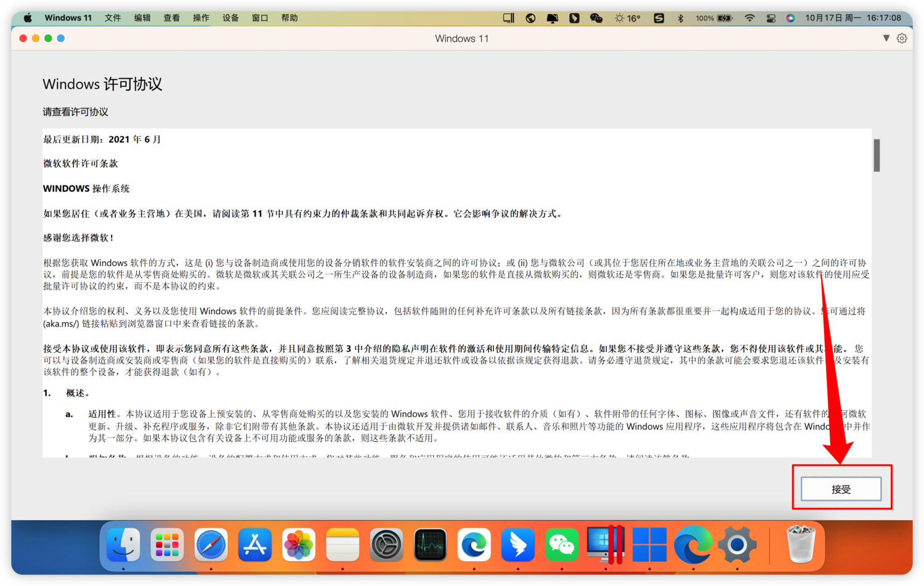Open Finder from the Dock
Screen dimensions: 924x586
[x=123, y=545]
